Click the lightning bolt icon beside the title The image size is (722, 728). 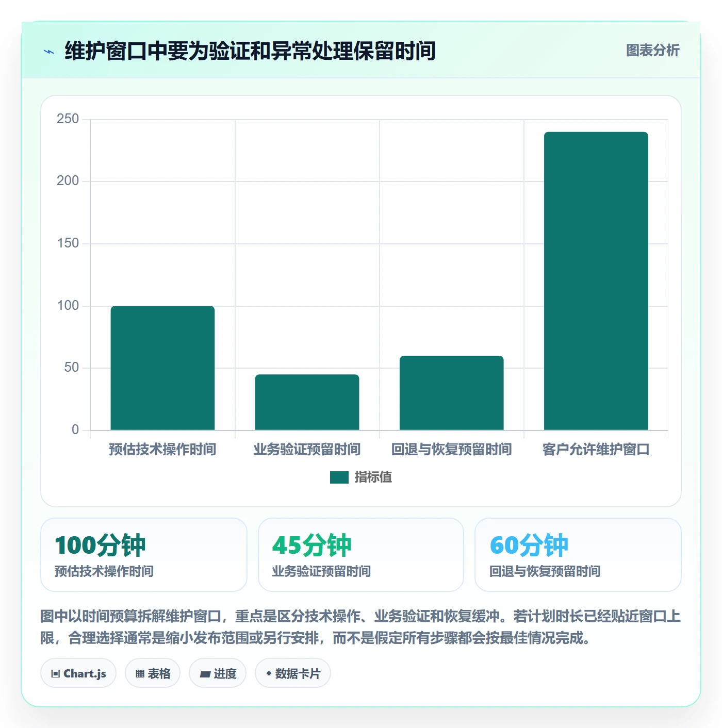pos(49,52)
